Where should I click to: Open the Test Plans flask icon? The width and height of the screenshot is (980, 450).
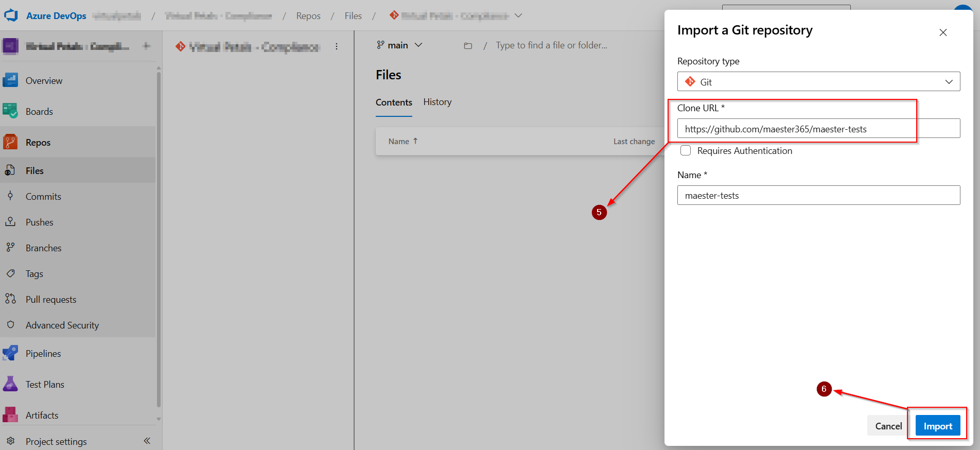pyautogui.click(x=10, y=384)
